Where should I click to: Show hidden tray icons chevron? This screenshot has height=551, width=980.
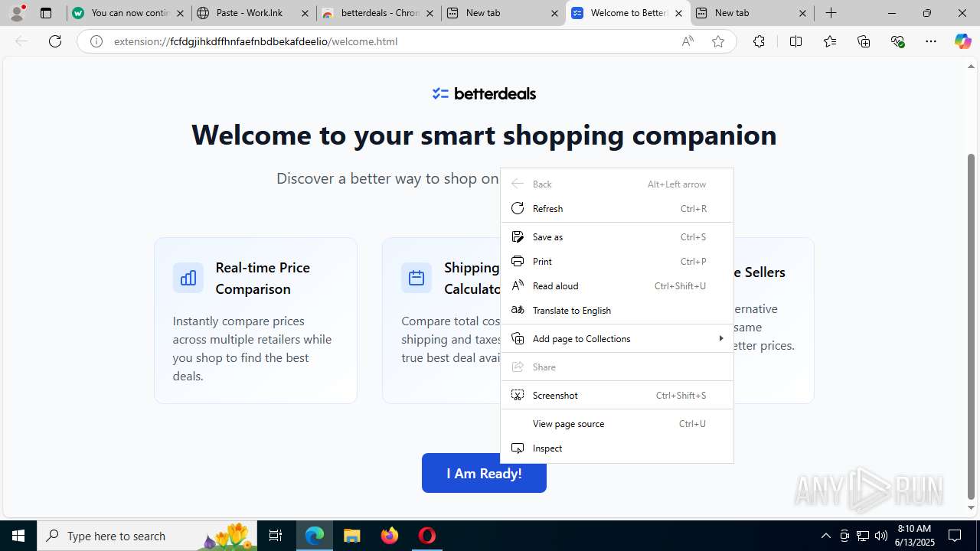pyautogui.click(x=825, y=536)
